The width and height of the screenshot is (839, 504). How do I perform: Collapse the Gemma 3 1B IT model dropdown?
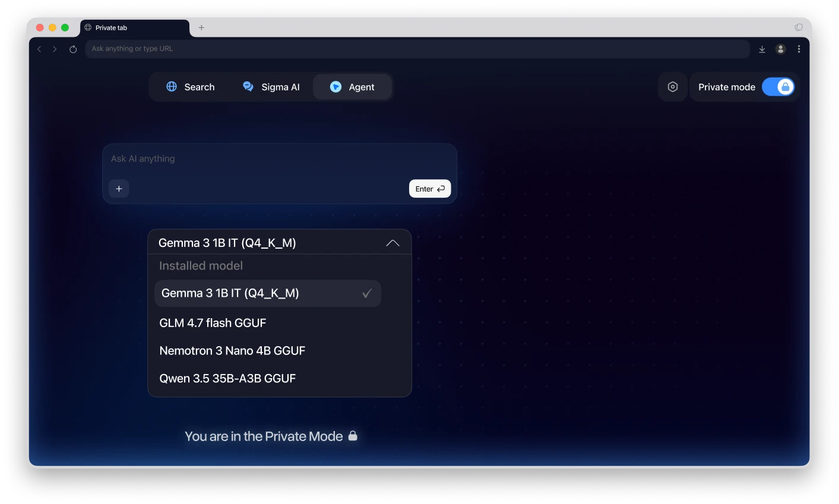coord(279,243)
